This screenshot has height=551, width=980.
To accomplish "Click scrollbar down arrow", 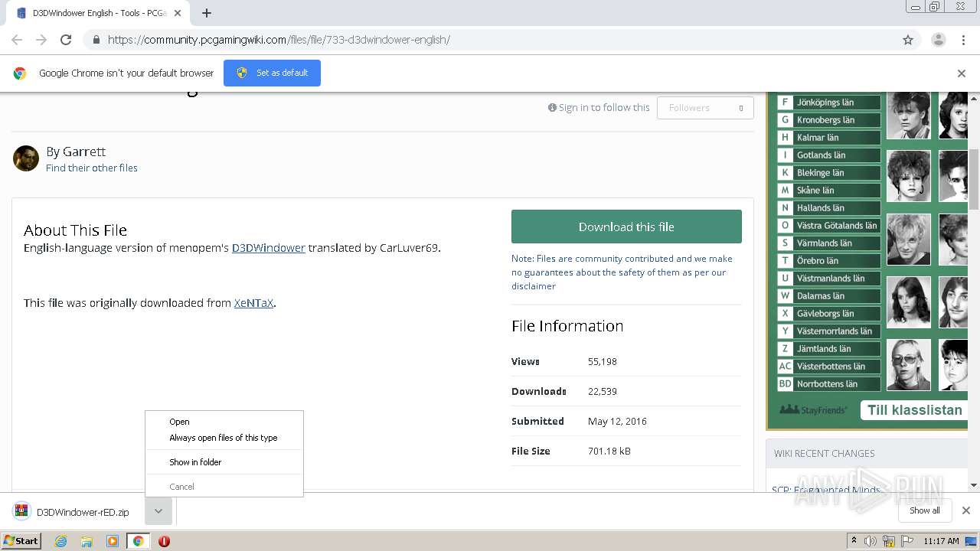I will 974,485.
